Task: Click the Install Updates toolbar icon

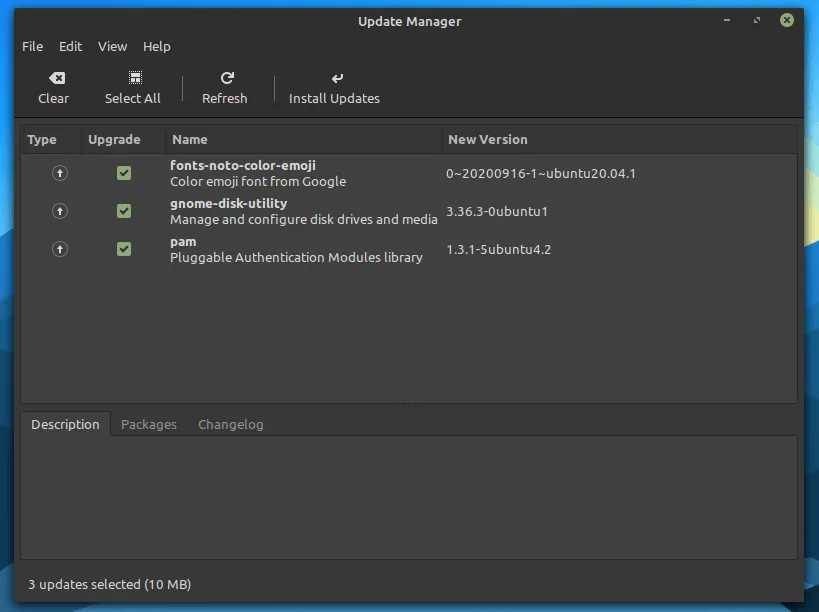Action: [336, 78]
